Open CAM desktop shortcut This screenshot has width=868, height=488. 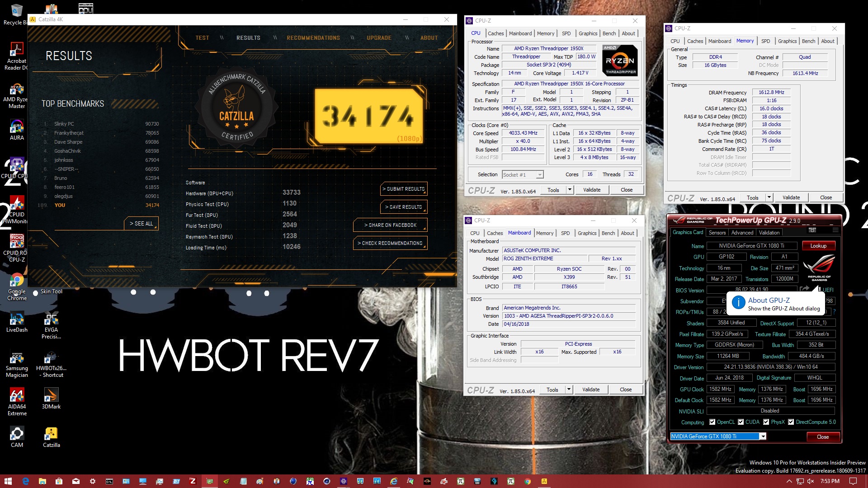17,437
